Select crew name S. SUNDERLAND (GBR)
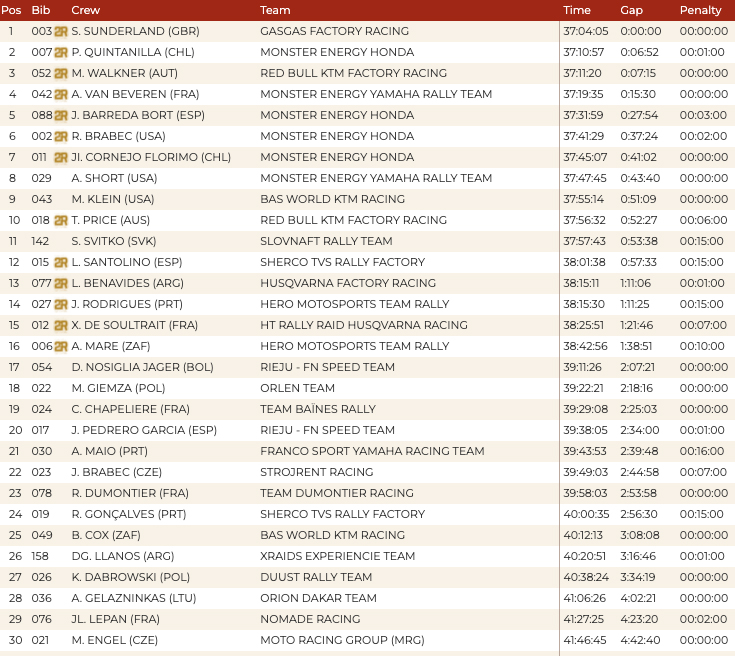This screenshot has height=656, width=735. click(x=135, y=31)
